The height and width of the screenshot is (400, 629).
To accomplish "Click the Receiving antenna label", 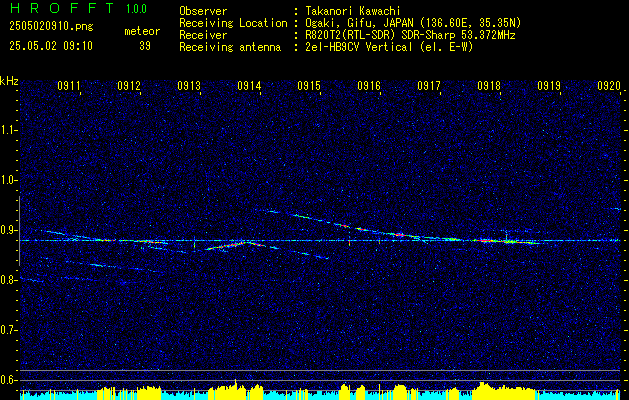I will coord(230,47).
